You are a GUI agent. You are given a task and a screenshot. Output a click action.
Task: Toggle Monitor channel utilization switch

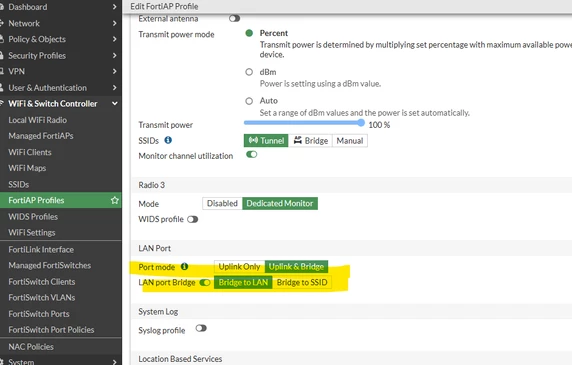coord(252,155)
